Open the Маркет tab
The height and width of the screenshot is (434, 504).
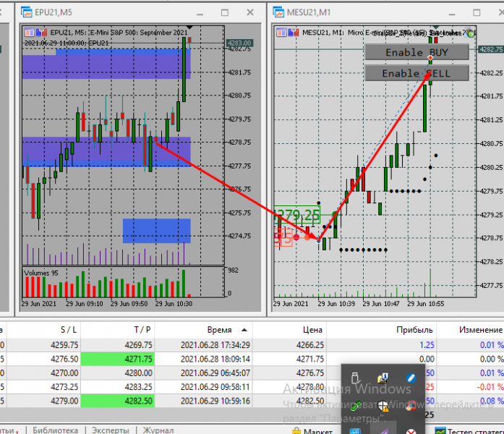pos(312,431)
